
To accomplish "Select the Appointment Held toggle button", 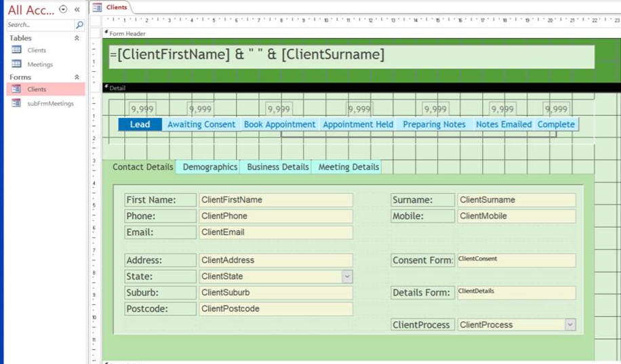I will (358, 124).
